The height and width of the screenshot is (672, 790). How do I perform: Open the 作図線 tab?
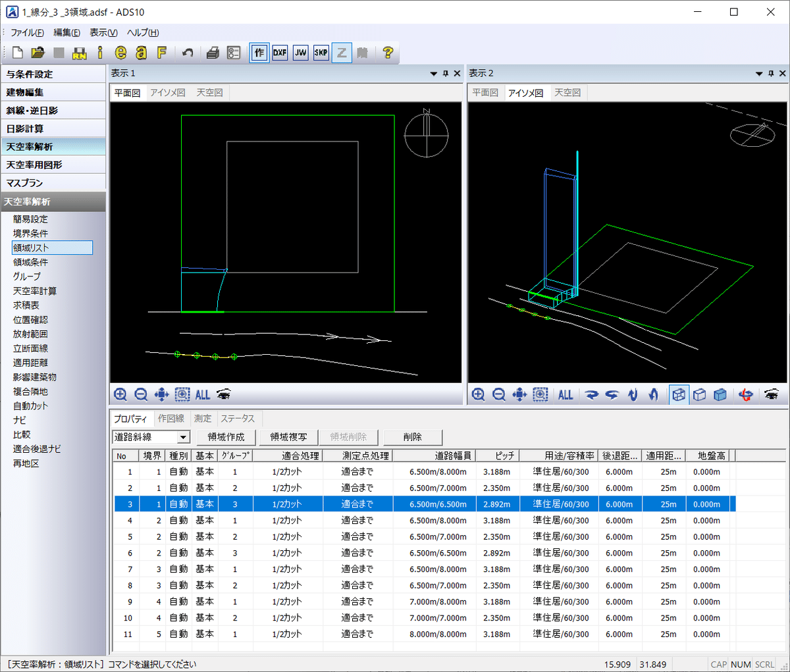coord(171,419)
